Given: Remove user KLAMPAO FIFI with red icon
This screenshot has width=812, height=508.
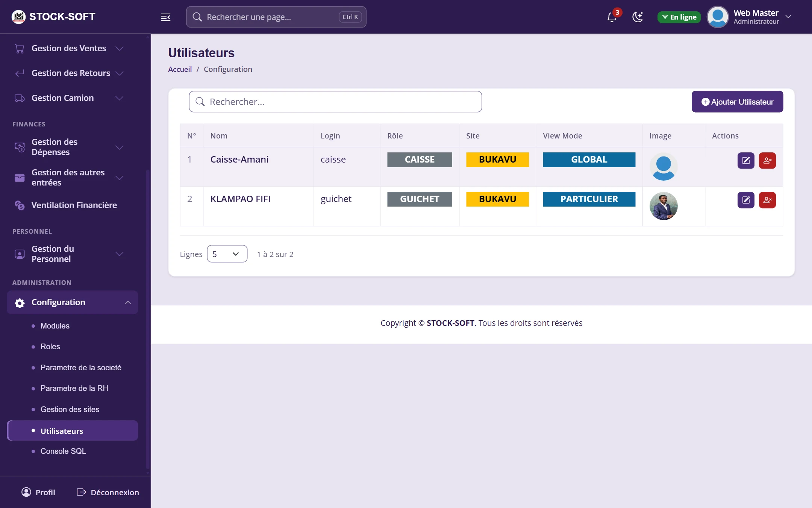Looking at the screenshot, I should point(767,200).
